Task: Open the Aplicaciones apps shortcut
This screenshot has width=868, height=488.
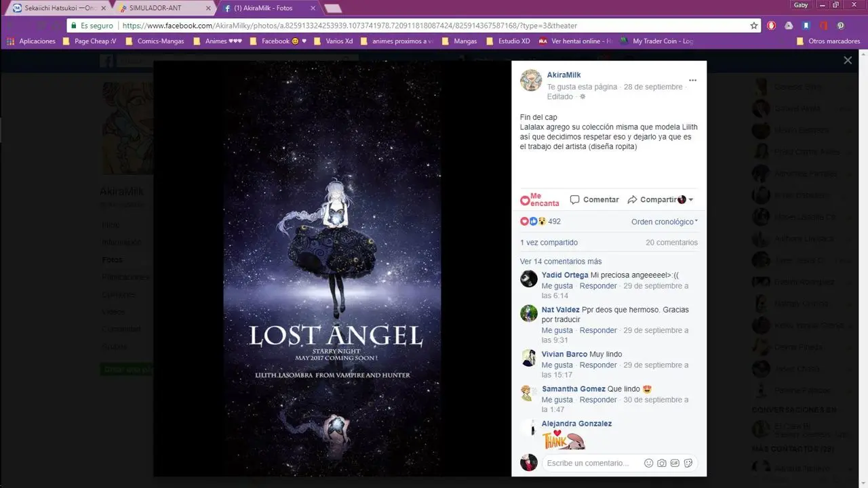Action: pos(31,41)
